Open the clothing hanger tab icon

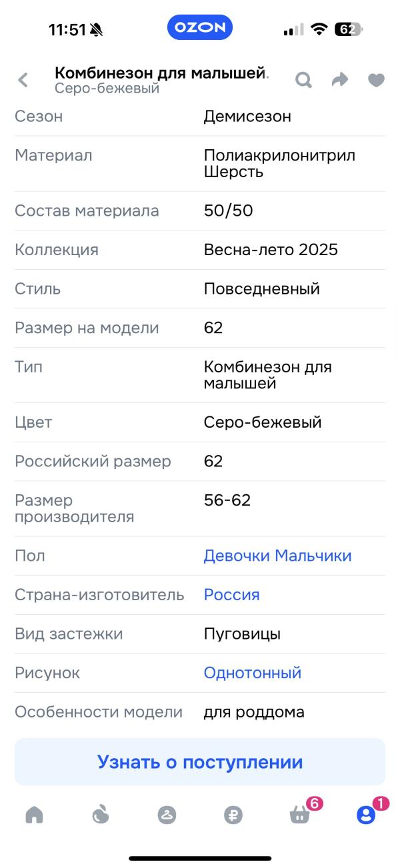tap(167, 815)
